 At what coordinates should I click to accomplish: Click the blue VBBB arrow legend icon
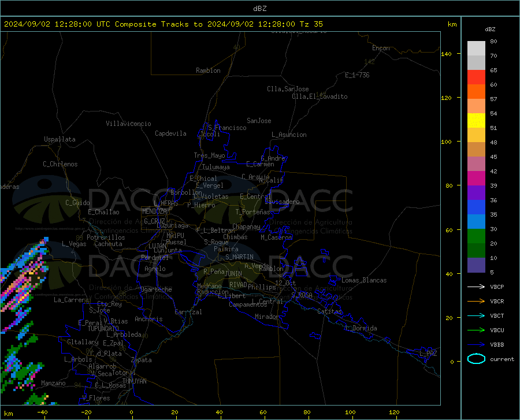[x=476, y=344]
